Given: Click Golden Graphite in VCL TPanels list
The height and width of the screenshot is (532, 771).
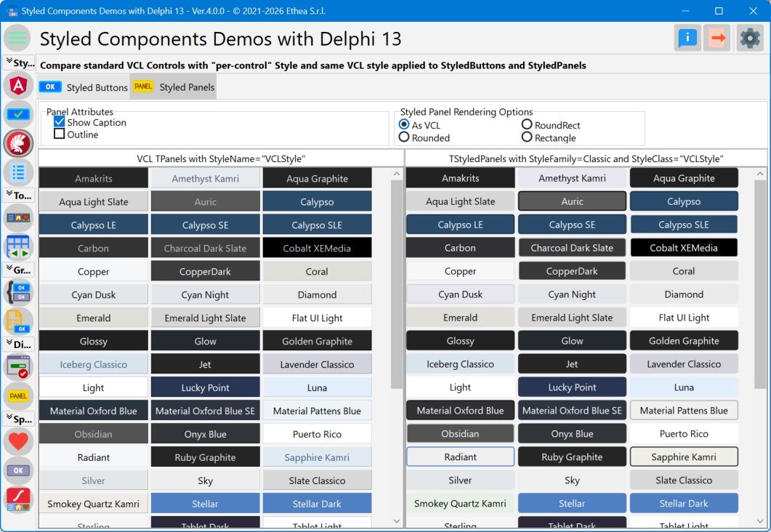Looking at the screenshot, I should (x=317, y=342).
